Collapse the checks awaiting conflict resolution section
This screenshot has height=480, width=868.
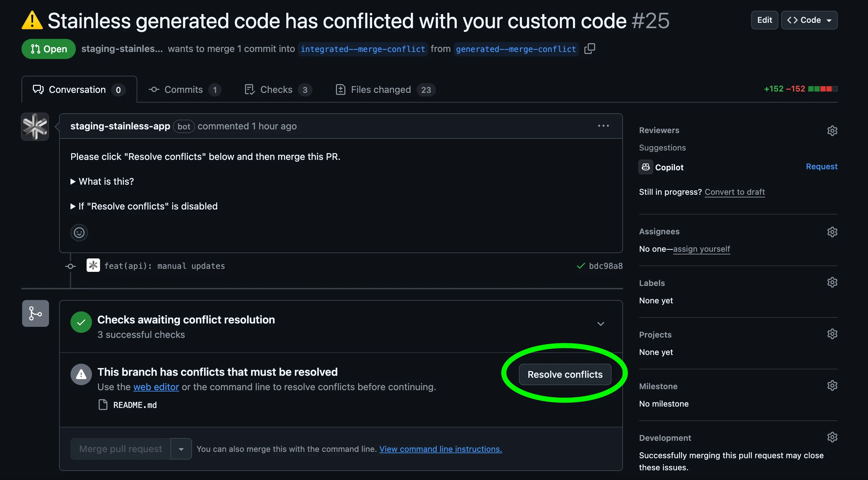(600, 323)
